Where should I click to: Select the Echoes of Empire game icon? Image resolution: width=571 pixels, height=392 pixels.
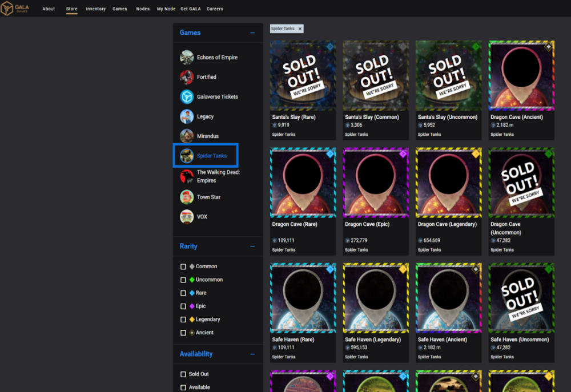click(187, 57)
